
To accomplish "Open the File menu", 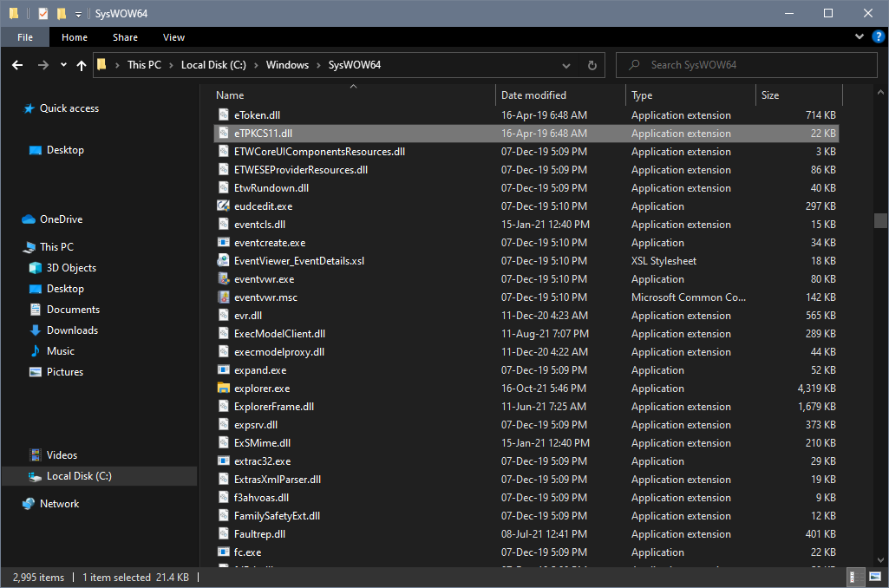I will pos(25,37).
